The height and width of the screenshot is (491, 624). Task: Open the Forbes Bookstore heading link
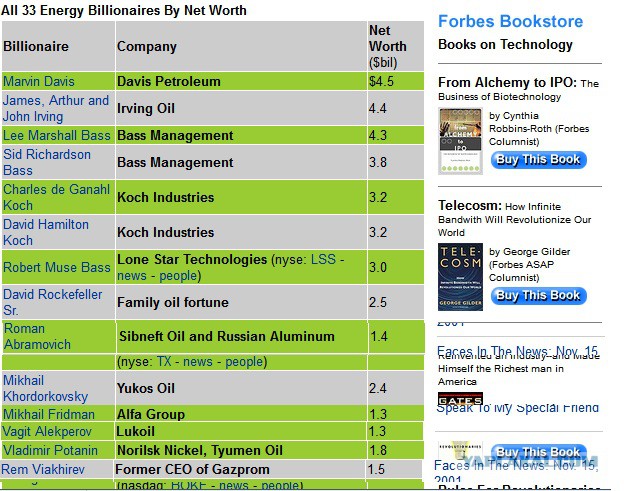click(x=511, y=21)
